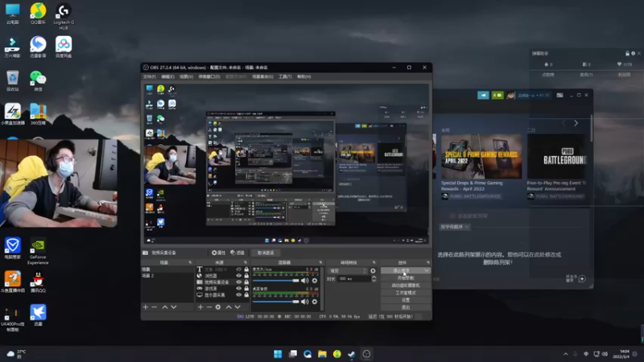Mute the microphone/Aux audio channel
This screenshot has height=362, width=644.
tap(305, 281)
